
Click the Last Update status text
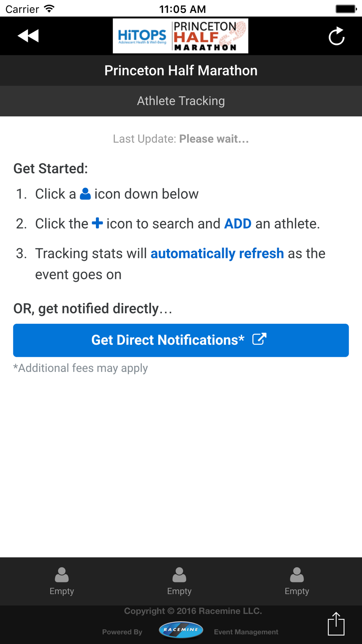click(x=181, y=139)
